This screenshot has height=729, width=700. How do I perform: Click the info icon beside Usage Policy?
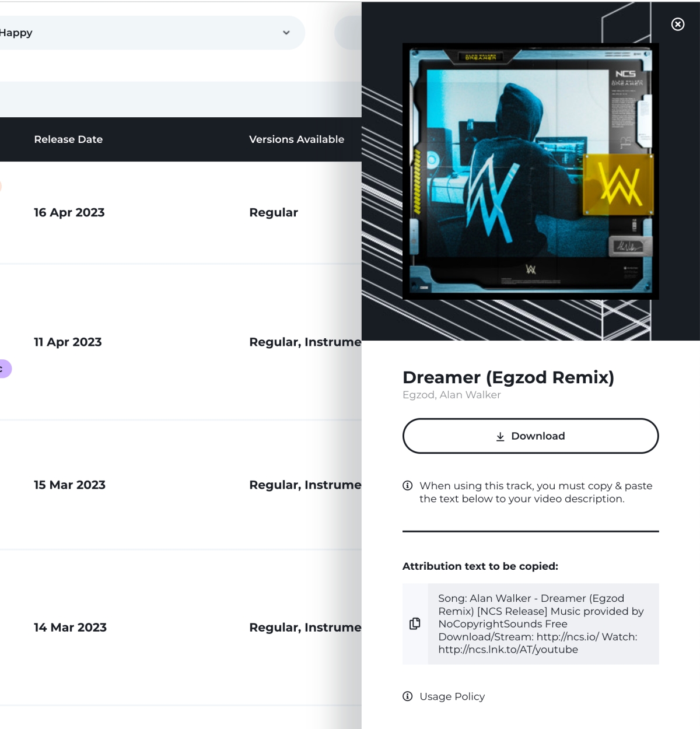click(408, 696)
